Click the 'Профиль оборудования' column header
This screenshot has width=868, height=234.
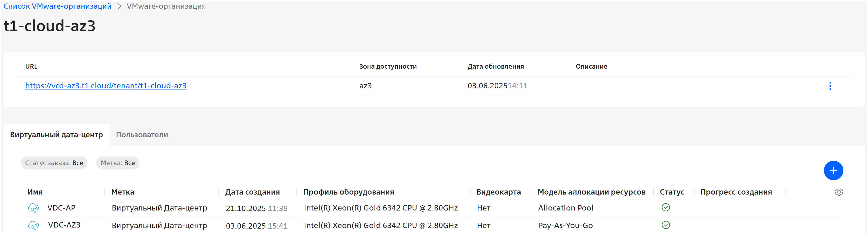point(348,192)
